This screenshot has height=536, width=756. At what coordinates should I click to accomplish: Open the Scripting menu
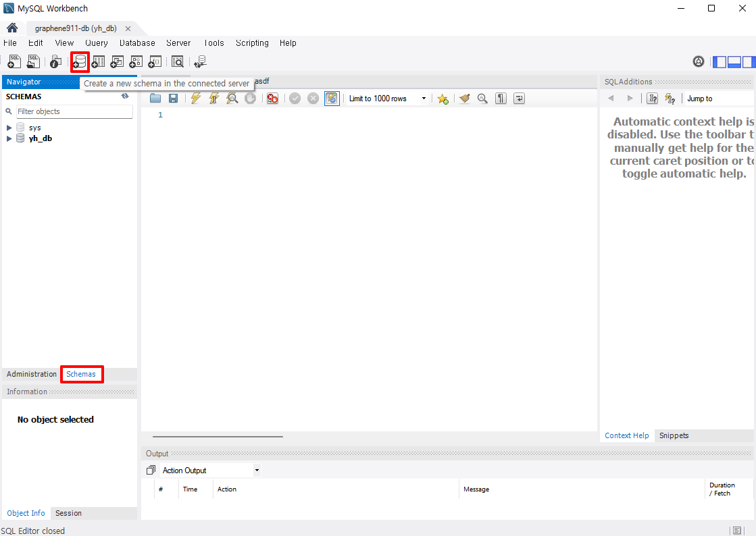(252, 43)
